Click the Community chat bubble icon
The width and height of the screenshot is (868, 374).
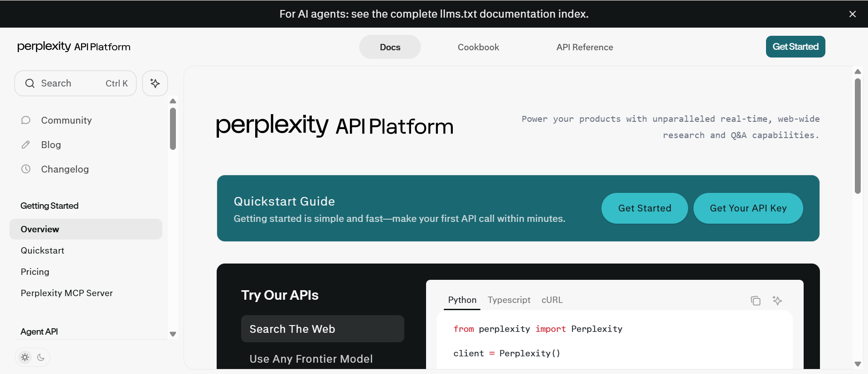point(26,120)
